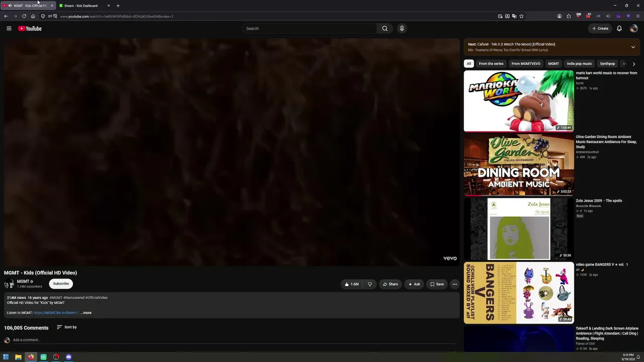Expand video description with ...more
This screenshot has width=644, height=362.
click(x=86, y=313)
